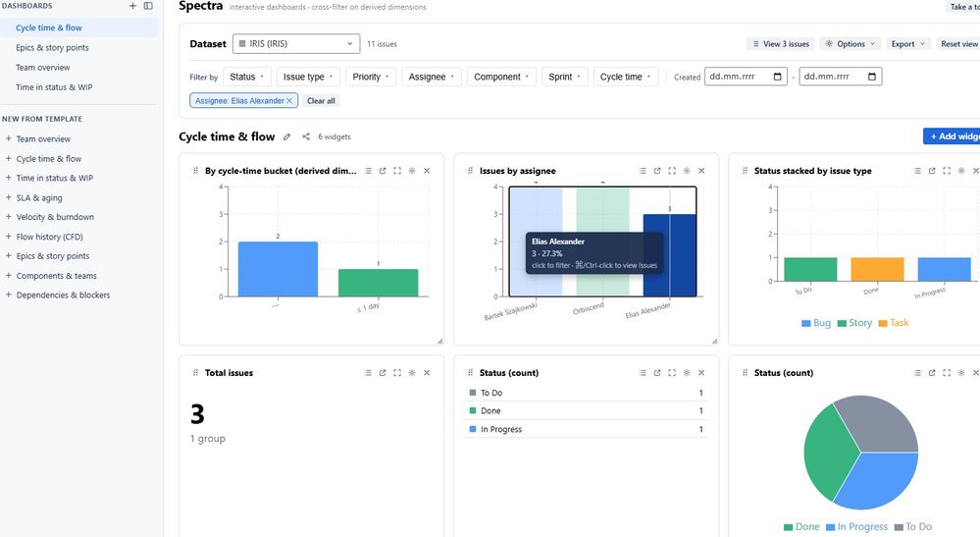Expand the Options dropdown menu
Viewport: 980px width, 537px height.
(x=850, y=44)
